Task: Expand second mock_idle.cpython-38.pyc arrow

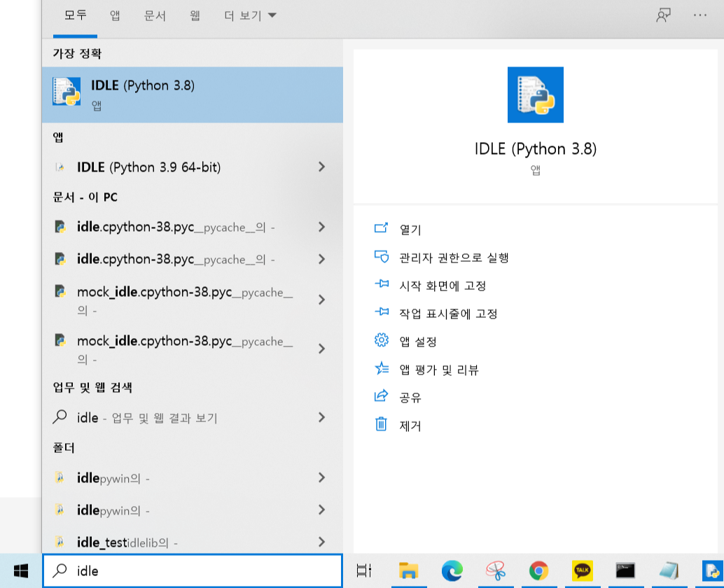Action: tap(322, 349)
